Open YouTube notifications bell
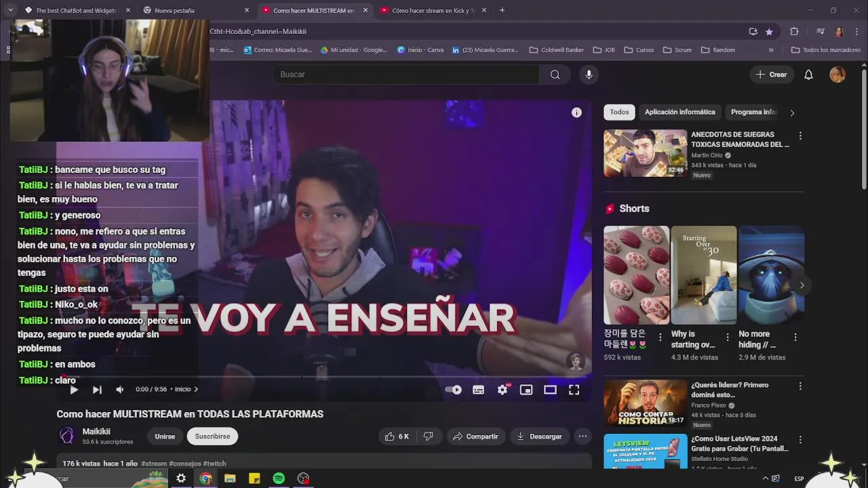 point(808,75)
